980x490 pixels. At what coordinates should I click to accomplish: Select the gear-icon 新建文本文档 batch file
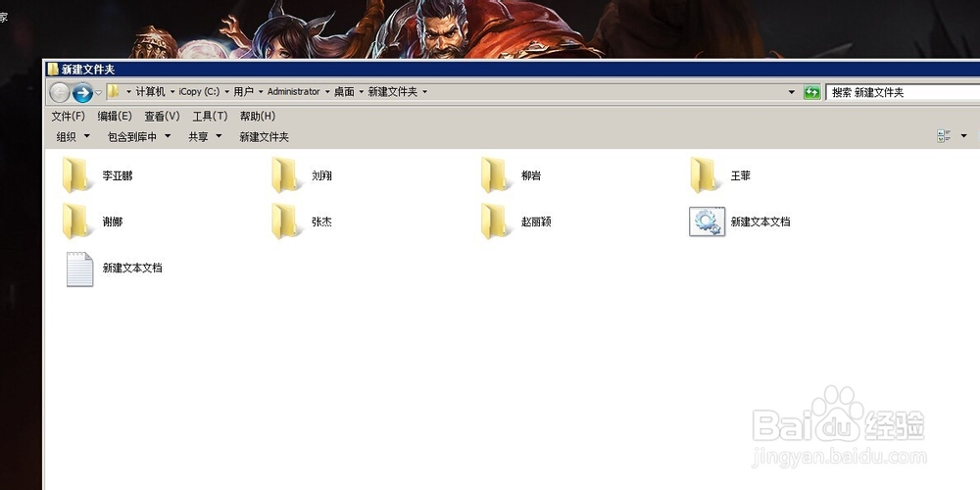point(708,221)
